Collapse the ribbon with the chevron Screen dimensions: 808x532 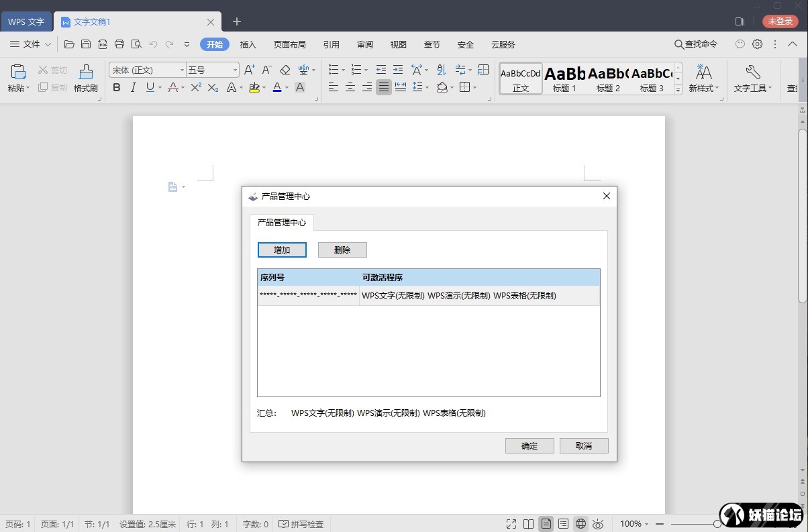(793, 44)
